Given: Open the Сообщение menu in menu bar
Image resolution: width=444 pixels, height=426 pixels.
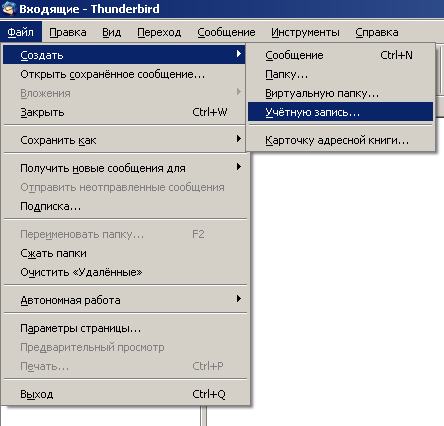Looking at the screenshot, I should click(x=226, y=32).
